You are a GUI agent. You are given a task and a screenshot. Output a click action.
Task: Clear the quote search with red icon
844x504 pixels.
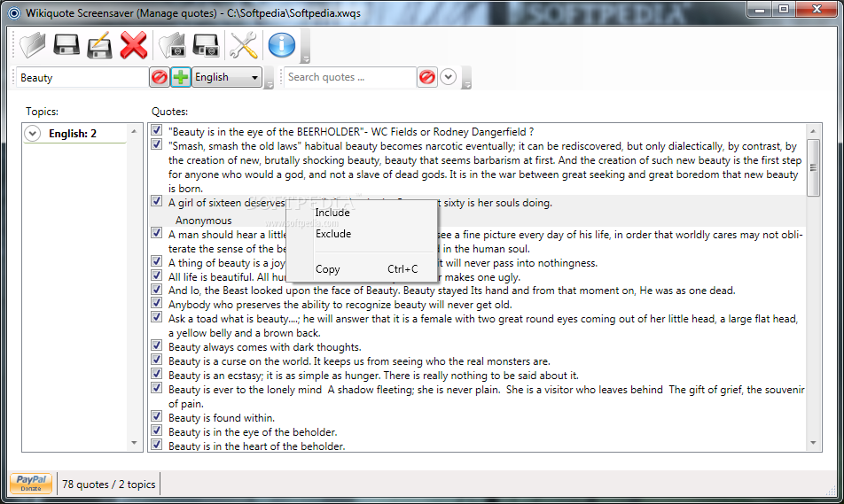(426, 77)
